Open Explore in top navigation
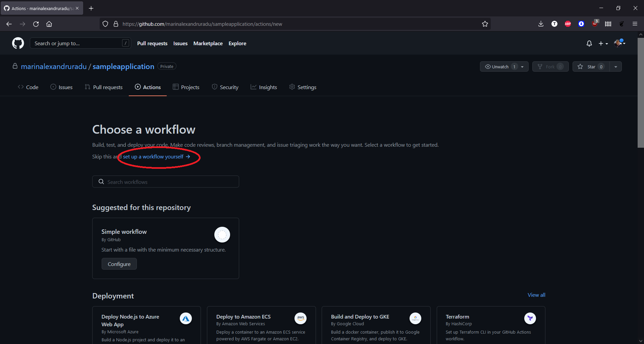Viewport: 644px width, 344px height. tap(237, 44)
